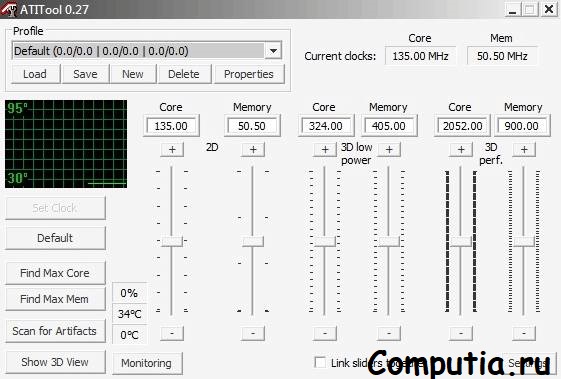Click the 2D Memory slider thumb

point(253,241)
